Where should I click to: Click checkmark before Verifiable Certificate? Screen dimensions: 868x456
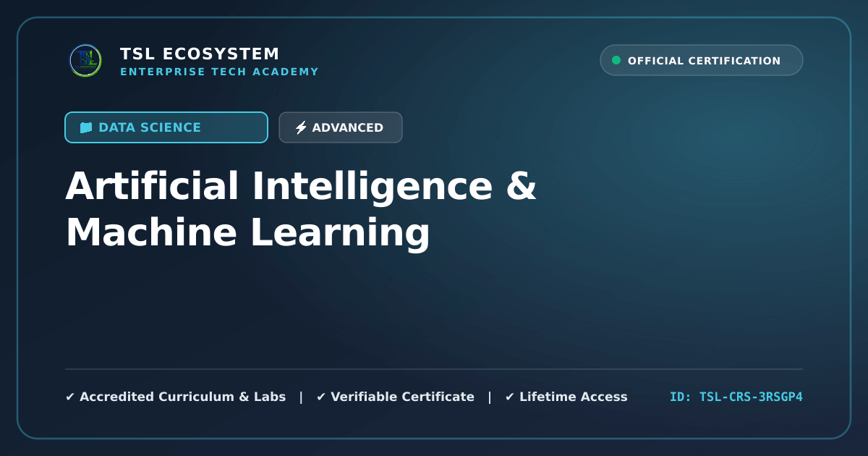(321, 397)
